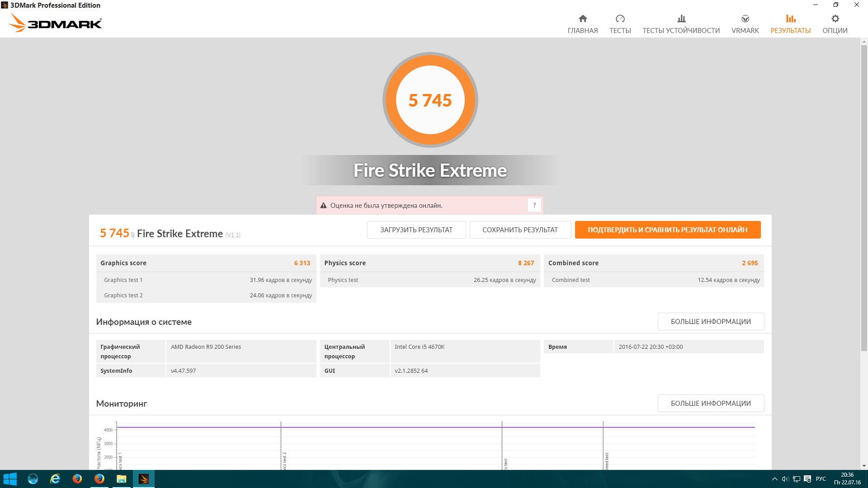The image size is (868, 488).
Task: Click ЗАГРУЗИТЬ РЕЗУЛЬТАТ button
Action: (x=416, y=230)
